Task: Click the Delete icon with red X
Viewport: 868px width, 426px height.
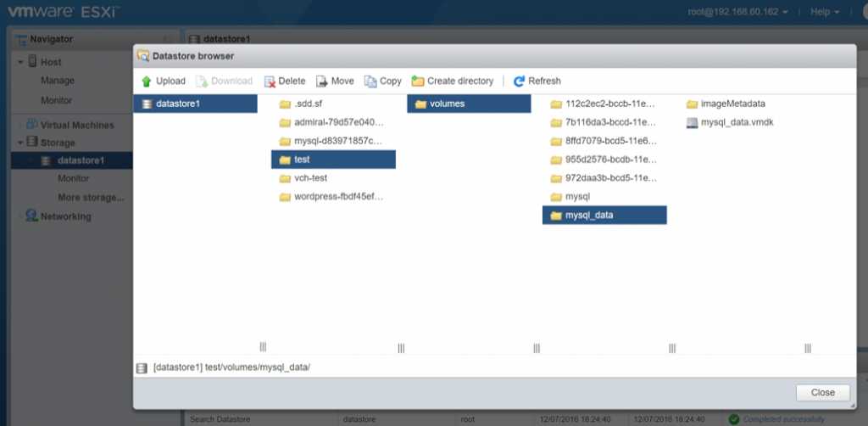Action: [x=270, y=81]
